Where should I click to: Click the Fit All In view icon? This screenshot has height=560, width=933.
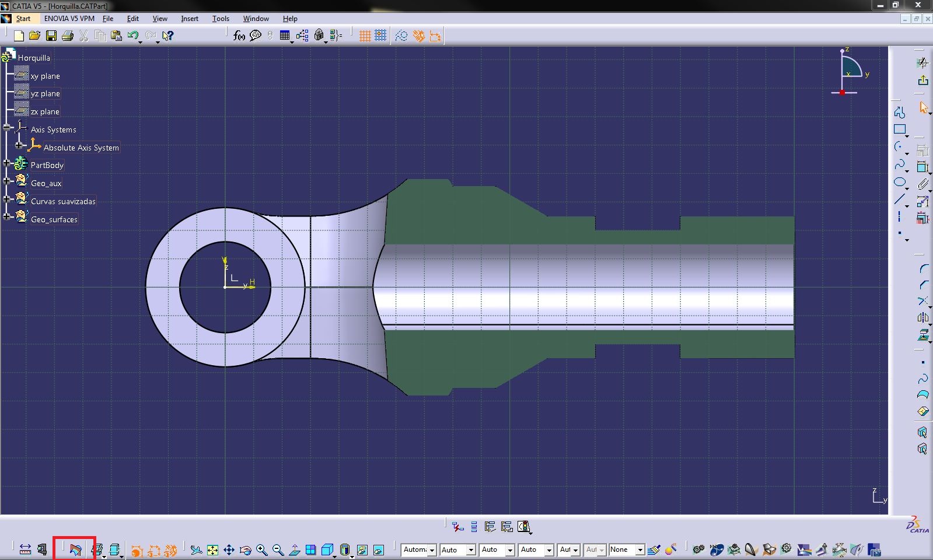point(212,549)
